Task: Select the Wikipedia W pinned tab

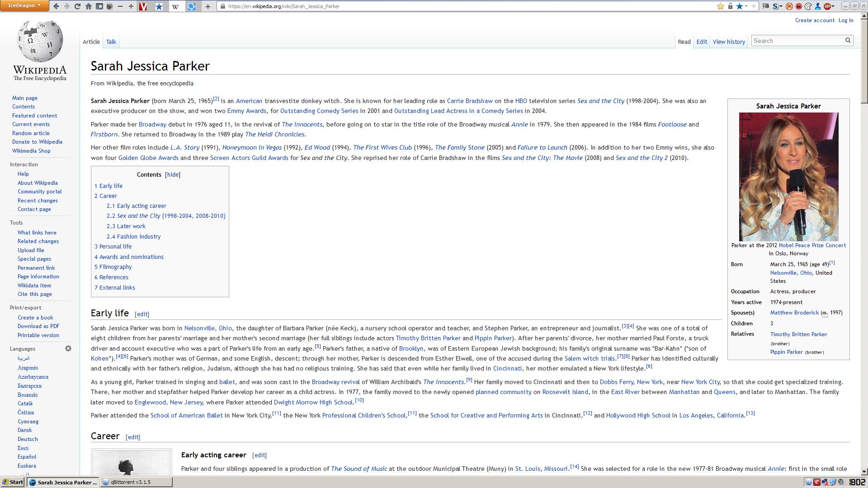Action: click(175, 6)
